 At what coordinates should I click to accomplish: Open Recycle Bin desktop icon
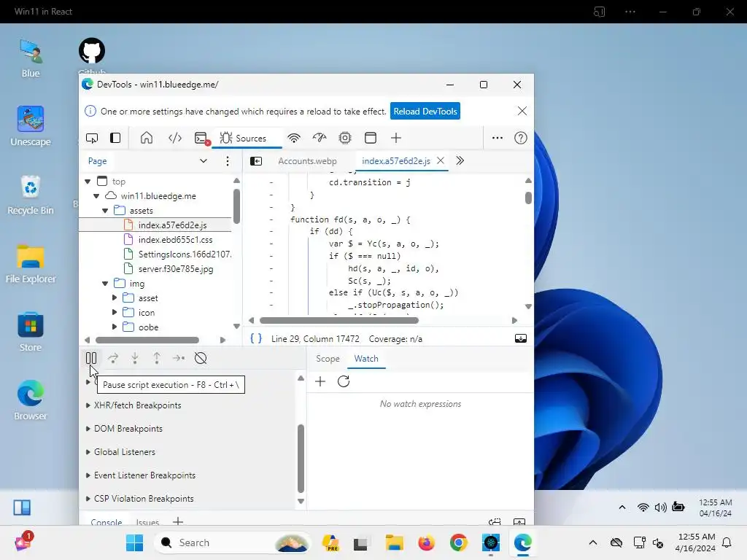[x=31, y=195]
